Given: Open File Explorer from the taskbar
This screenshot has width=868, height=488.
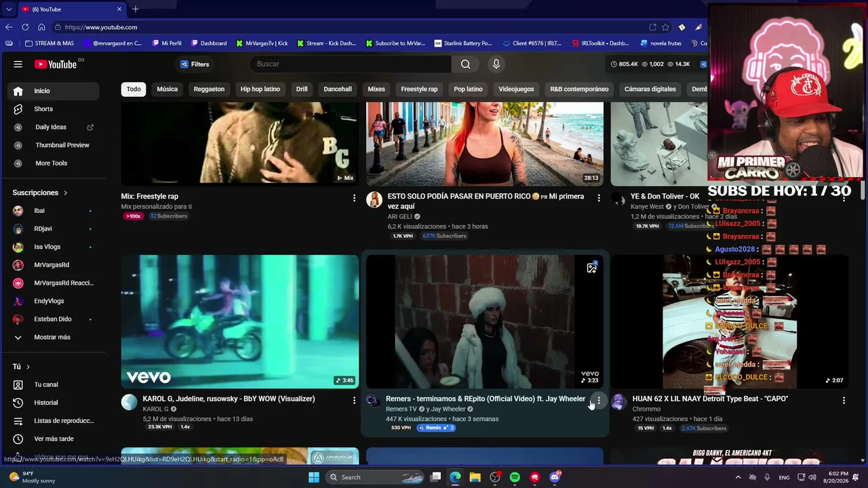Looking at the screenshot, I should [x=475, y=477].
